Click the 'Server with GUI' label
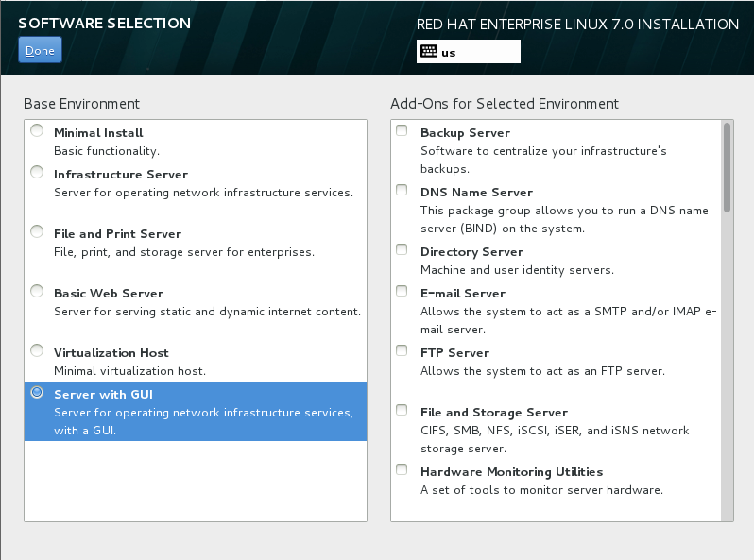 tap(103, 394)
